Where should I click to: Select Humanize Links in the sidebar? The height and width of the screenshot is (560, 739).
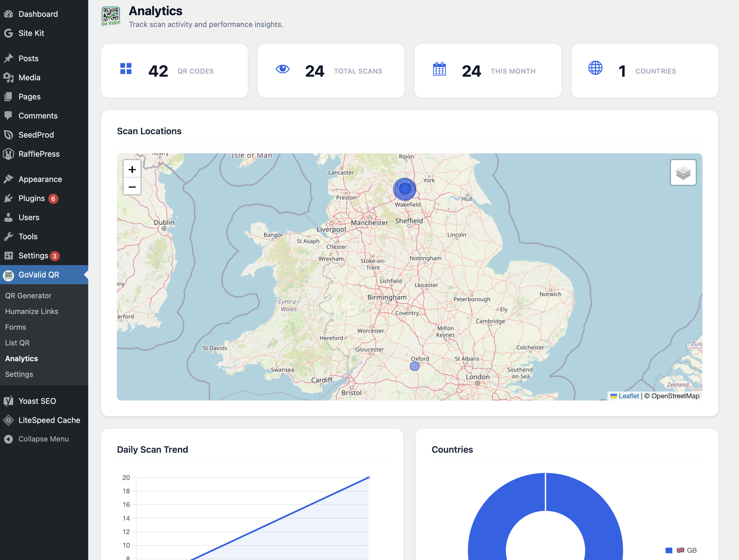31,311
